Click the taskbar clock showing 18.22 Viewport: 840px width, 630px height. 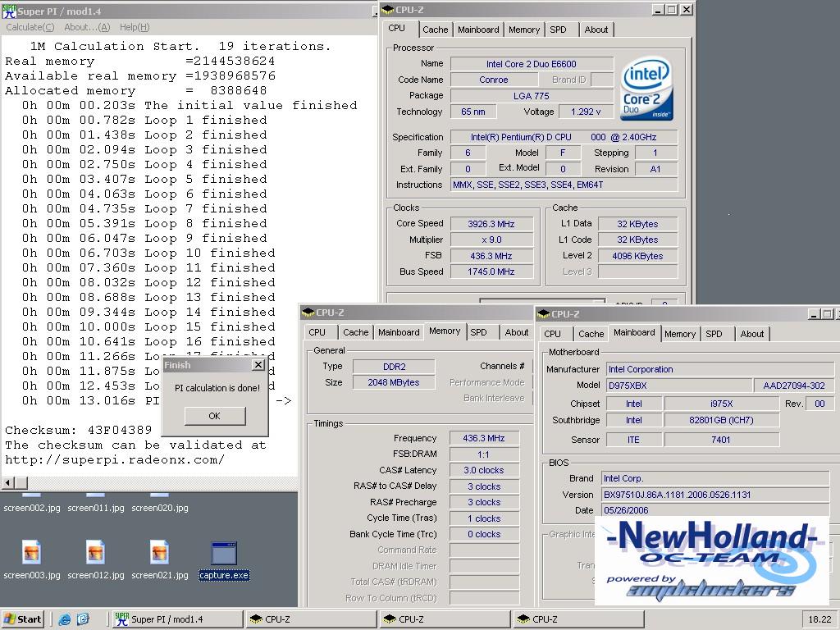819,619
